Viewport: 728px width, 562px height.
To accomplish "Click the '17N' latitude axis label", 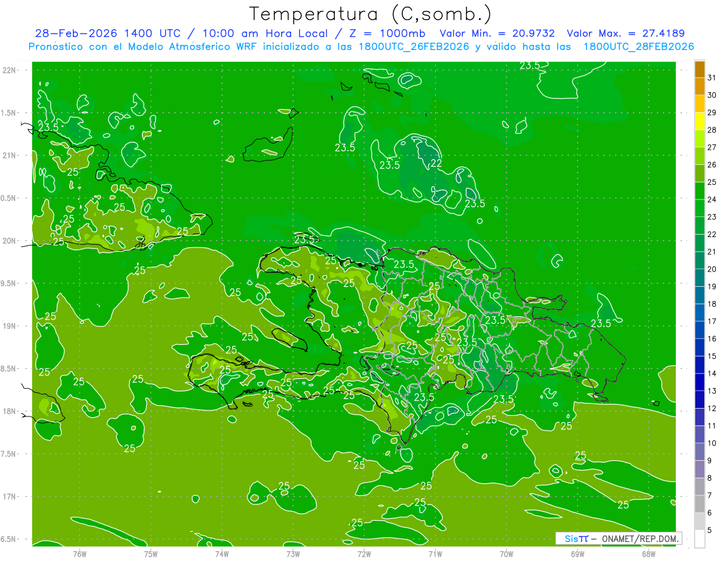I will (10, 497).
